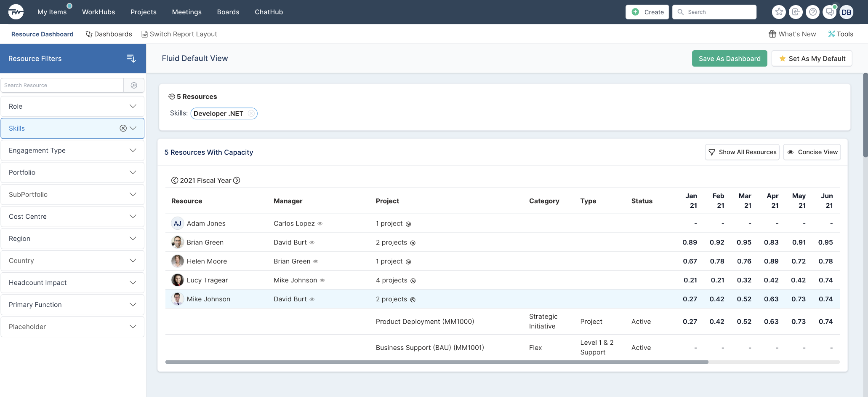The width and height of the screenshot is (868, 397).
Task: Open the help question mark icon
Action: [812, 12]
